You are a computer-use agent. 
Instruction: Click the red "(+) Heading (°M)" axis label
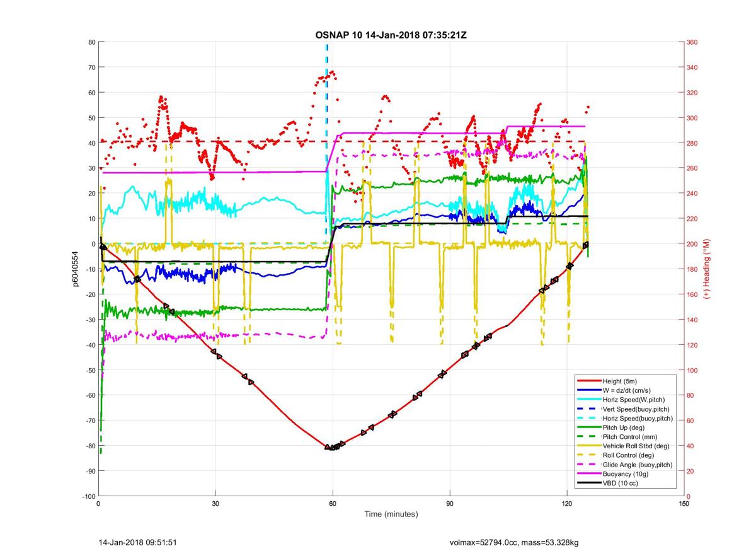(x=706, y=269)
